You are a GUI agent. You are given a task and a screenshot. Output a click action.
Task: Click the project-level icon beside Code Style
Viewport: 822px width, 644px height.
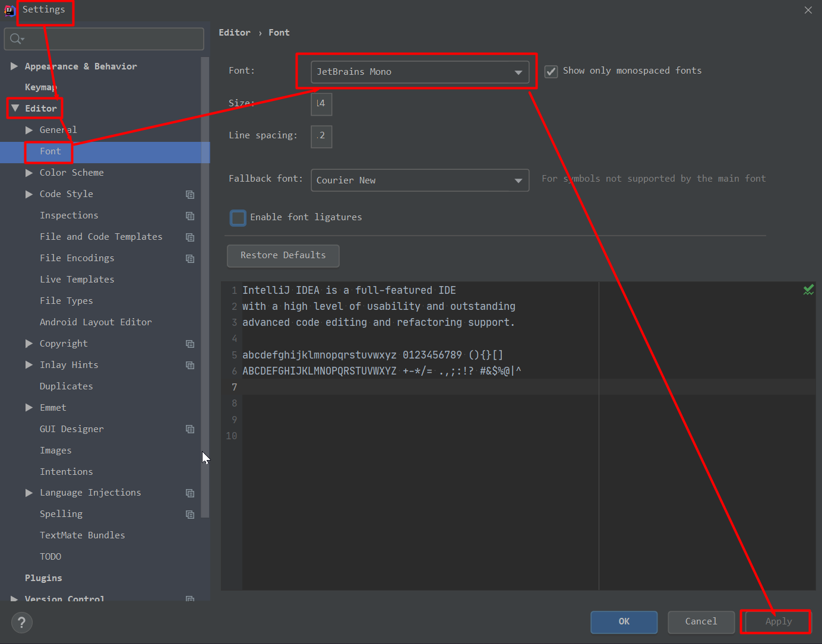coord(190,195)
